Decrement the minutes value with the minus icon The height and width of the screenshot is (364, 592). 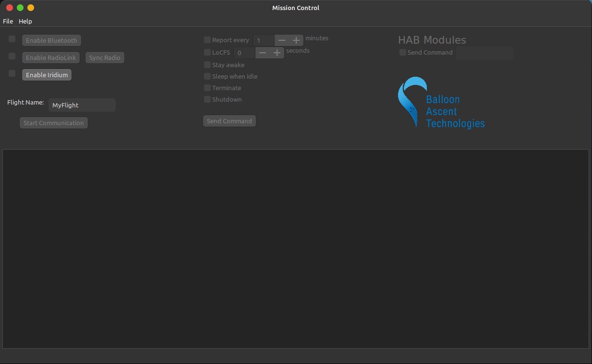[282, 40]
